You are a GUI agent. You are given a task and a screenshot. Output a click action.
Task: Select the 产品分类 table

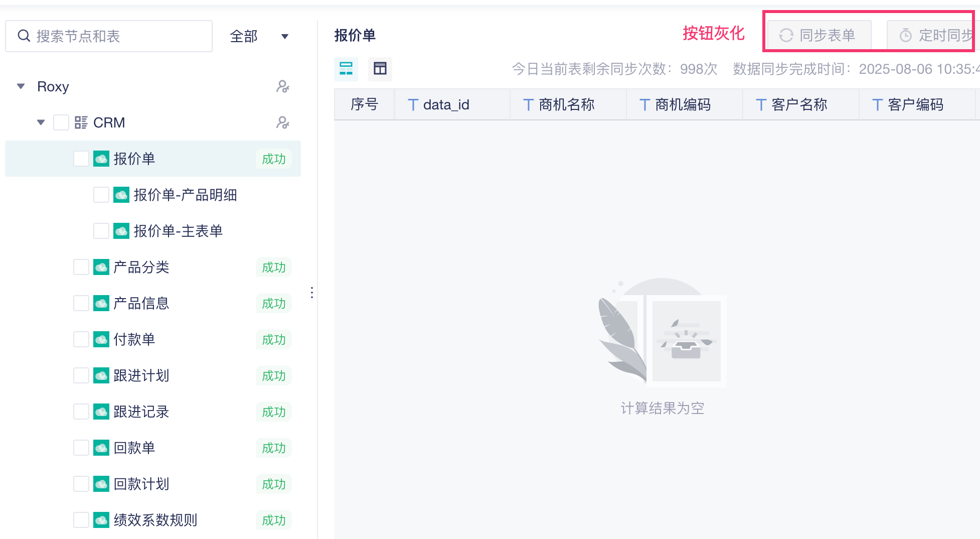click(141, 267)
